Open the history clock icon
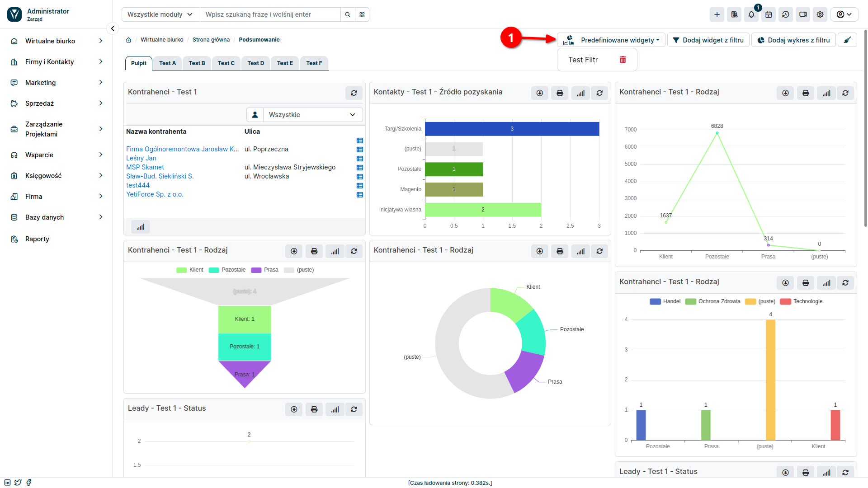The height and width of the screenshot is (488, 868). pos(786,14)
